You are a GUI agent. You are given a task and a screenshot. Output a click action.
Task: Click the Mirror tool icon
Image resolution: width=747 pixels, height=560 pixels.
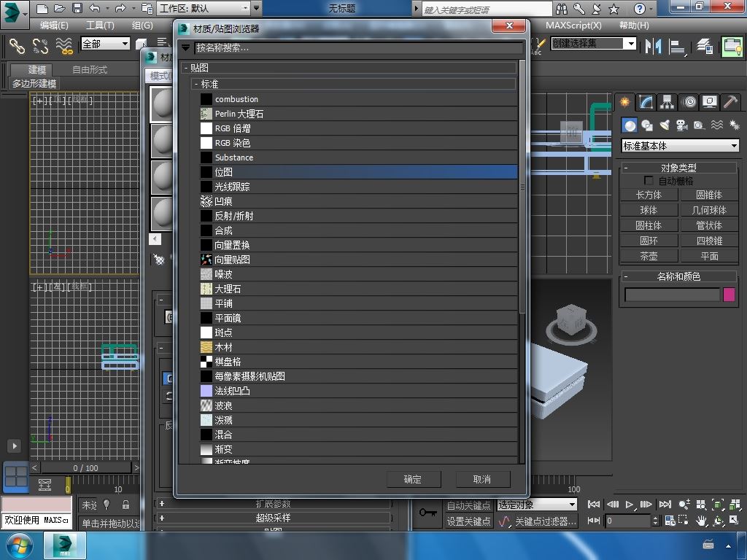(x=653, y=46)
